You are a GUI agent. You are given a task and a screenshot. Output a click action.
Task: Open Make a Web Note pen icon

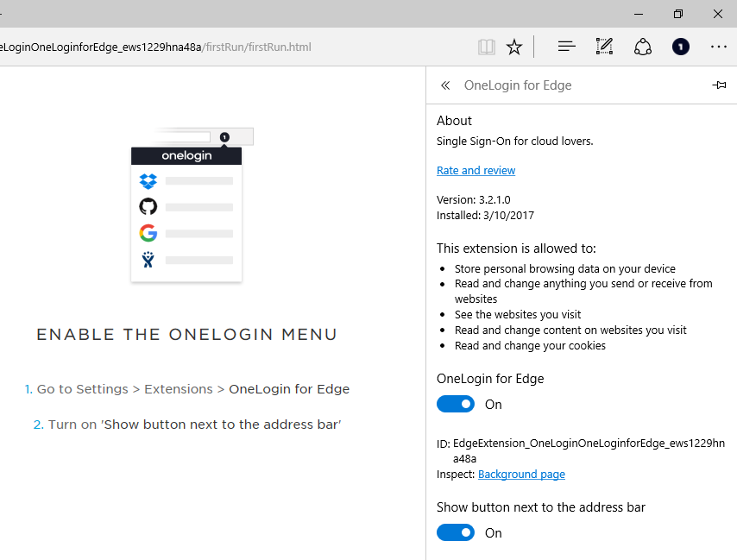tap(604, 47)
